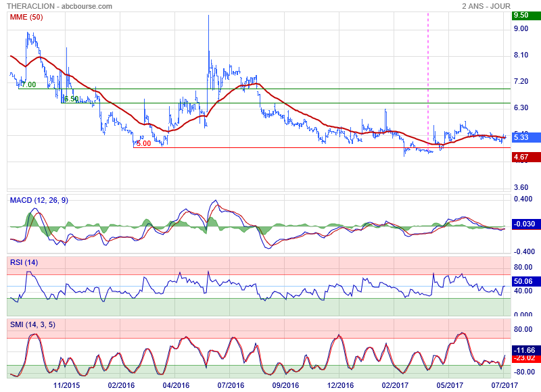
Task: Click the 6.30 price axis label
Action: pyautogui.click(x=521, y=108)
